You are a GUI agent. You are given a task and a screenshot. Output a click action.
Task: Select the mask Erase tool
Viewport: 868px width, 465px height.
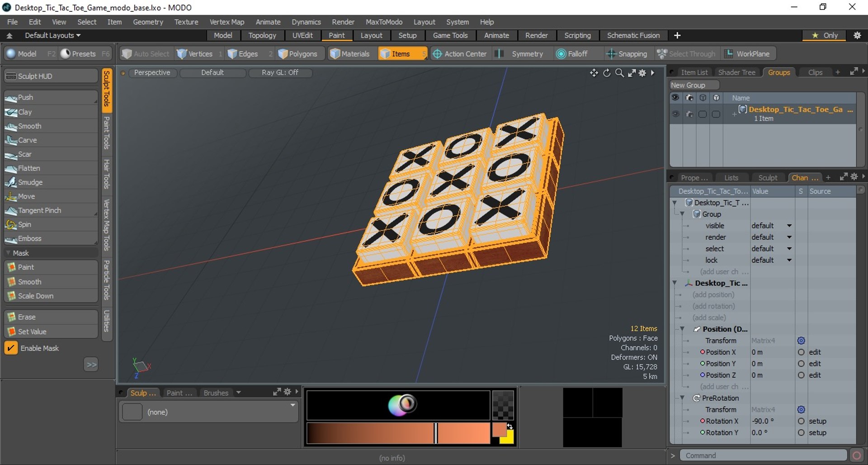pyautogui.click(x=51, y=317)
